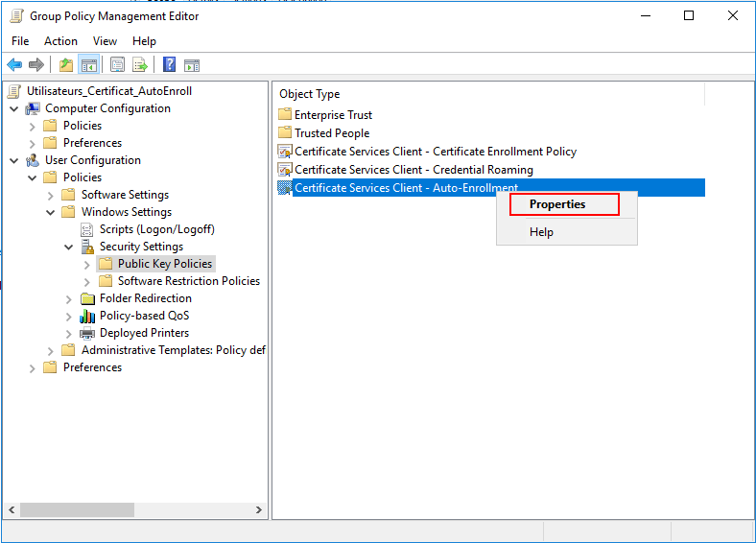Click the Computer Configuration computer icon
756x543 pixels.
[33, 108]
